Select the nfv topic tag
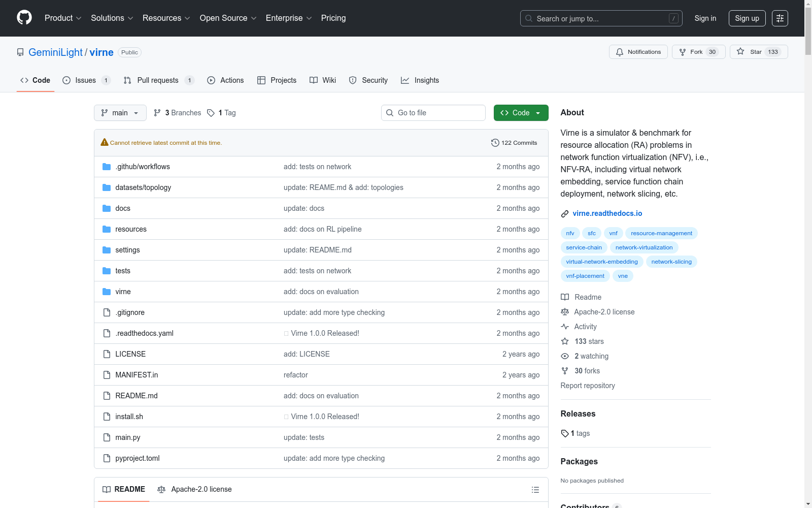This screenshot has height=508, width=812. click(570, 233)
